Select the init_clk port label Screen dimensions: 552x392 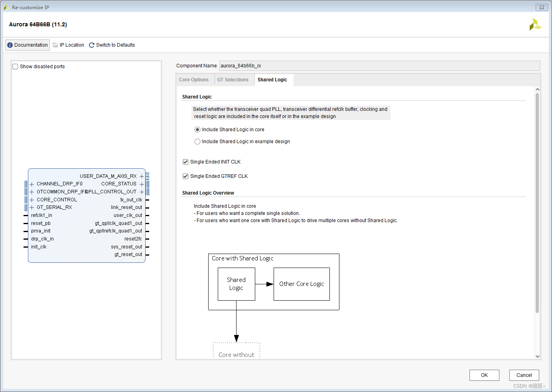(39, 247)
